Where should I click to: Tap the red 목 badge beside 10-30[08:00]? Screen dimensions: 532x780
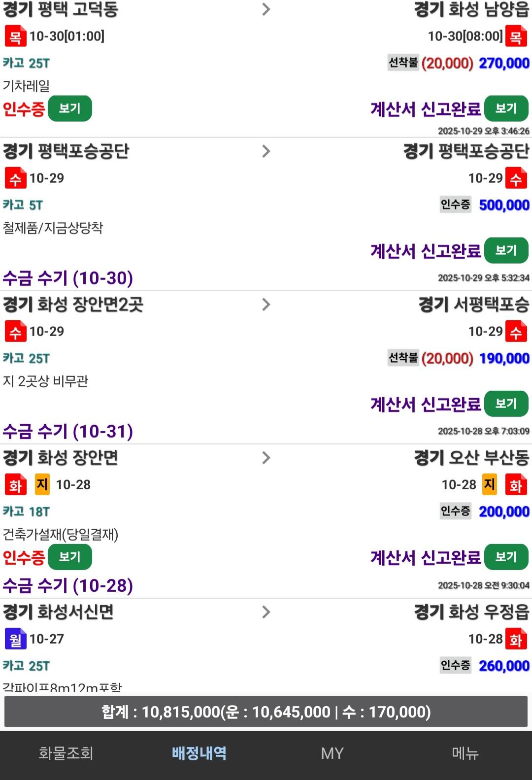point(516,36)
